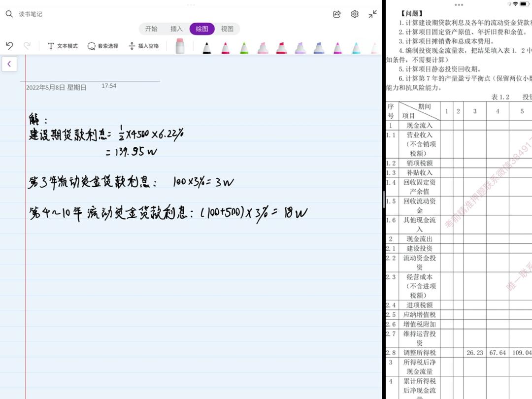Collapse the sidebar with the back chevron
532x399 pixels.
9,64
